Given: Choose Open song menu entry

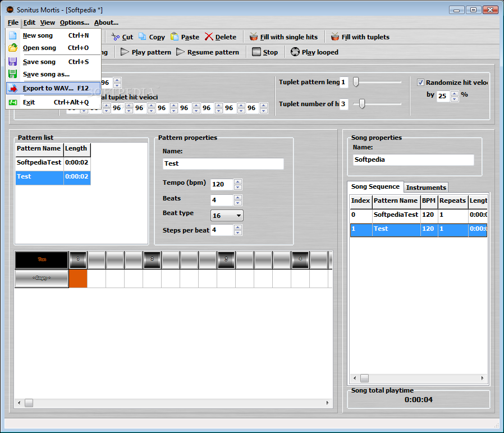Looking at the screenshot, I should tap(53, 48).
